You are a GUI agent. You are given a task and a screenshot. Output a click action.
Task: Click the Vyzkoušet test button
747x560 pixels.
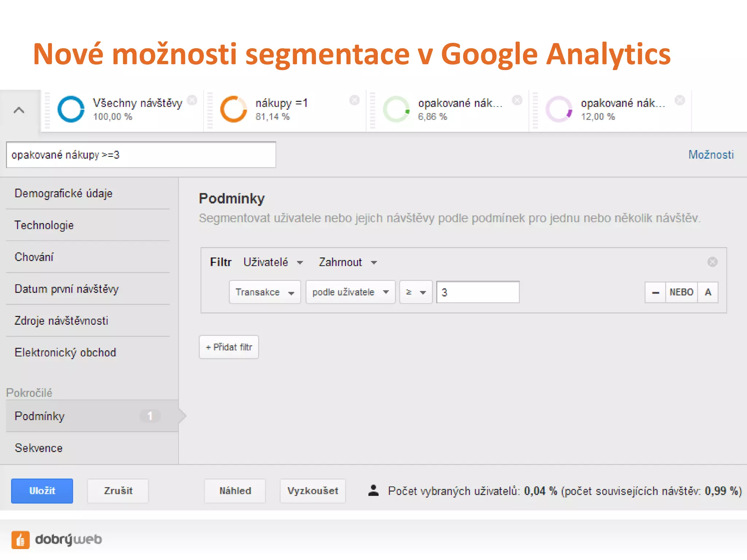(313, 491)
